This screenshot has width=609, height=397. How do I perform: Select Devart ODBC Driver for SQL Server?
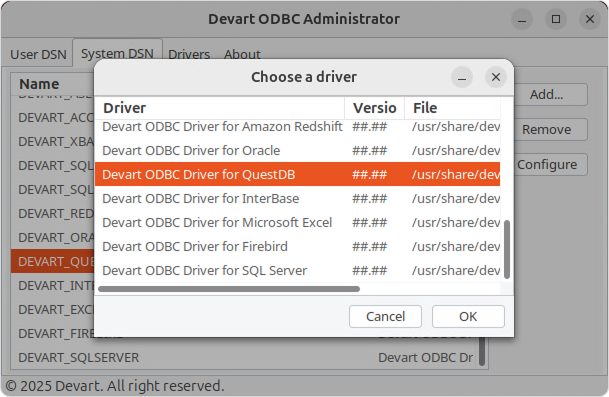coord(298,270)
